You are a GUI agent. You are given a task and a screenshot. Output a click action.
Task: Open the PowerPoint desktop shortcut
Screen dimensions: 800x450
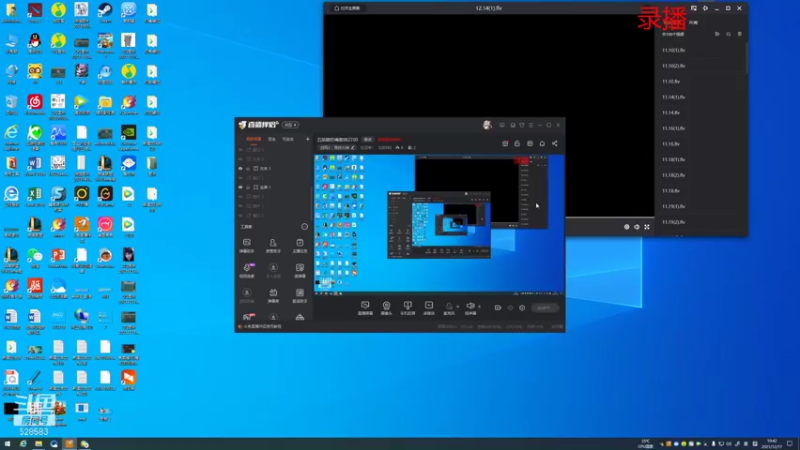click(58, 256)
